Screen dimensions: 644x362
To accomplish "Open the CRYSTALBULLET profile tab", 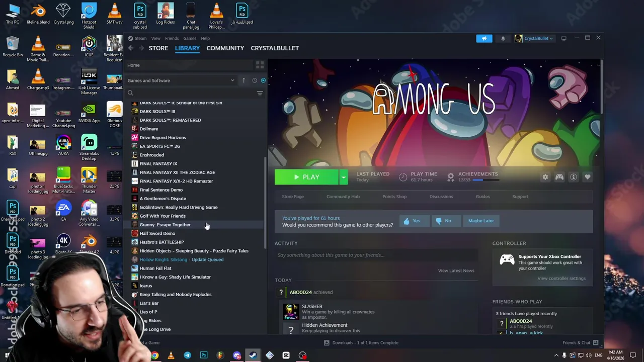I will pos(275,48).
